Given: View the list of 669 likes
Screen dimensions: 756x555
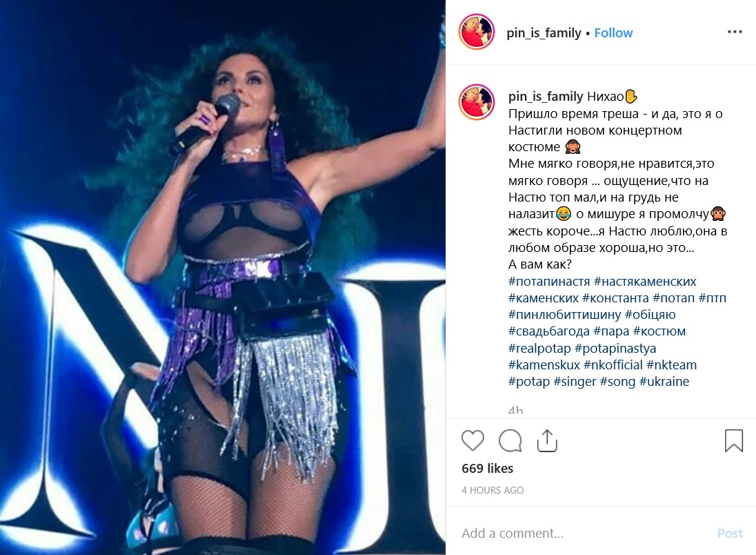Looking at the screenshot, I should (x=487, y=468).
